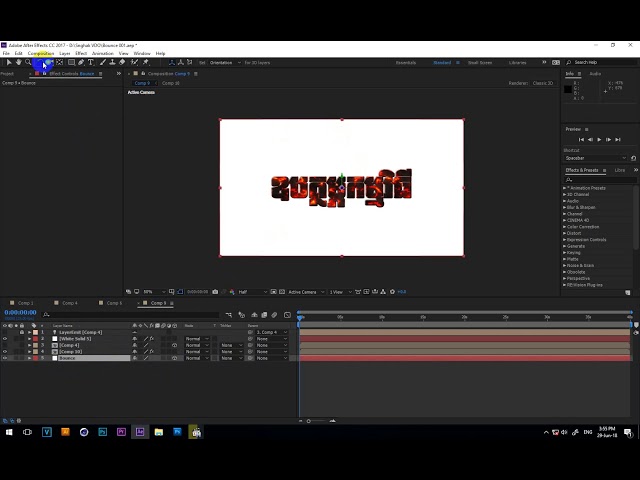Click the Effects & Presets search field

click(x=601, y=180)
